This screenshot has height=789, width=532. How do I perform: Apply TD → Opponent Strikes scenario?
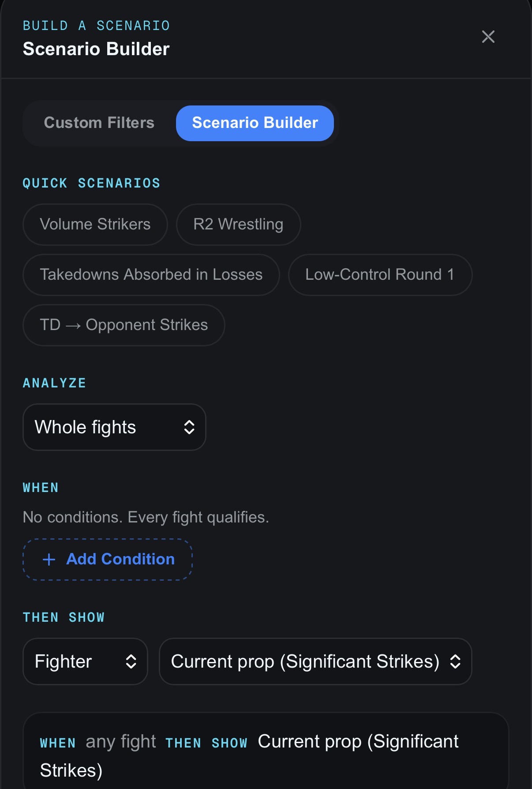pyautogui.click(x=124, y=325)
